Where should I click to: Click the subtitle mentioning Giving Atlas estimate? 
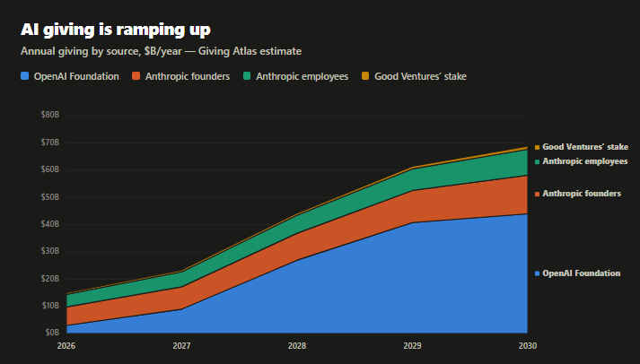pos(162,51)
